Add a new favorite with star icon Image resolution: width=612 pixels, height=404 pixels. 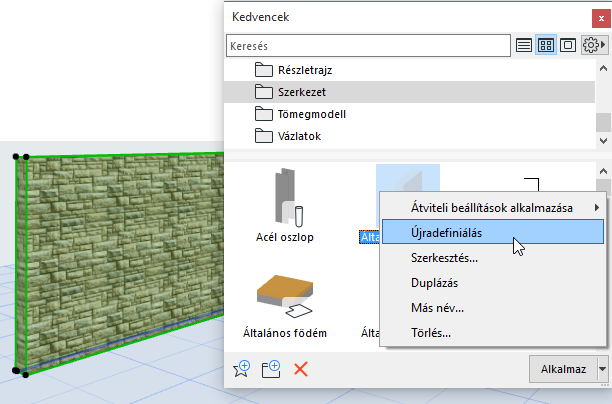pos(242,369)
